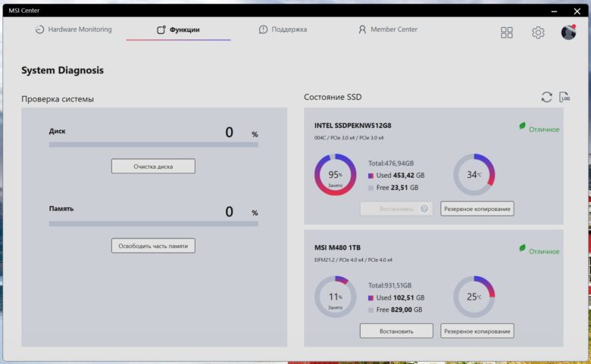Screen dimensions: 591x364
Task: Click the EIFM21.2 / PCIe 4.0 x4 info line
Action: point(353,260)
